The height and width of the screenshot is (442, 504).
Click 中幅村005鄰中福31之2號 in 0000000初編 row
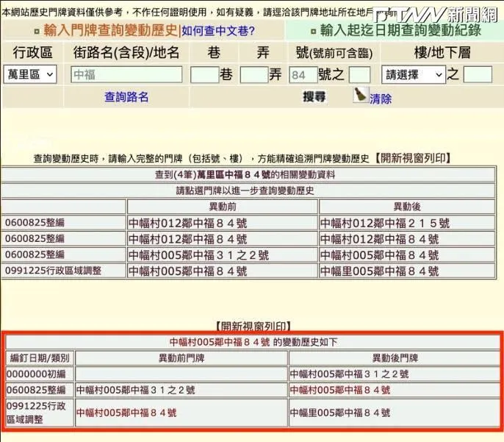[x=349, y=374]
